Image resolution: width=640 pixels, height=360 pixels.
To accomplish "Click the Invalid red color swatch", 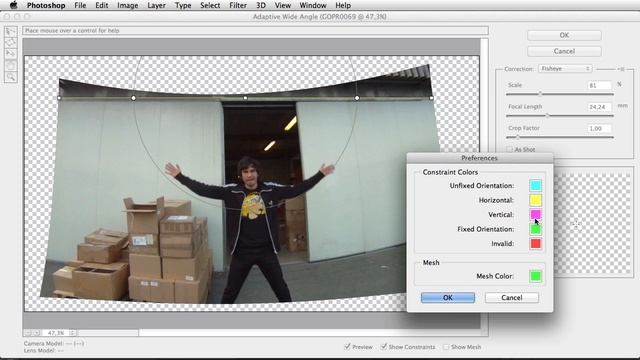I will [x=535, y=244].
